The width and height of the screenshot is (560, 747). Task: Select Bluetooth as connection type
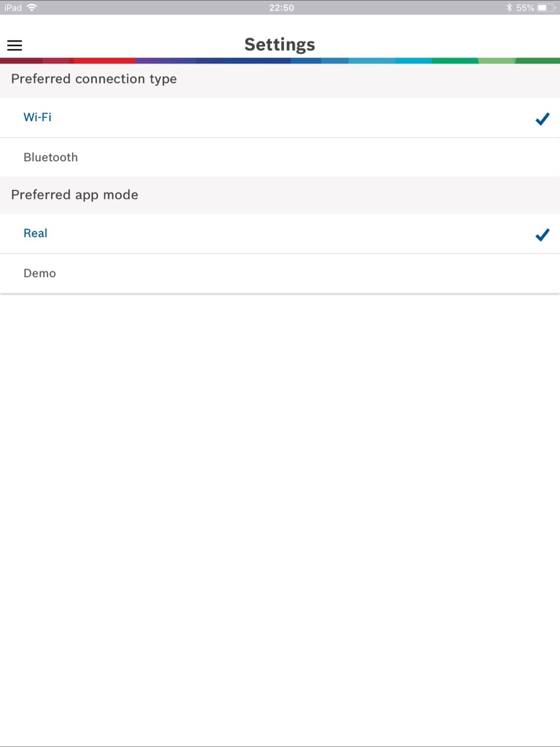pos(280,157)
